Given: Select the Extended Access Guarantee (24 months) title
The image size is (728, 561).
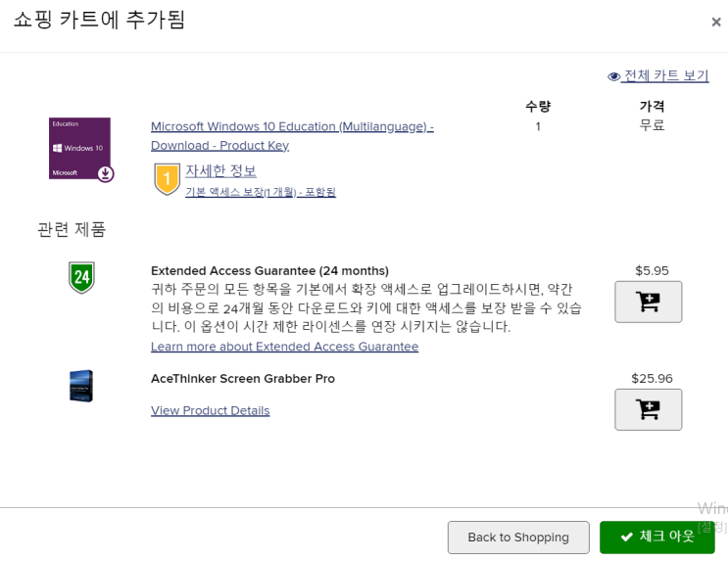Looking at the screenshot, I should (269, 270).
